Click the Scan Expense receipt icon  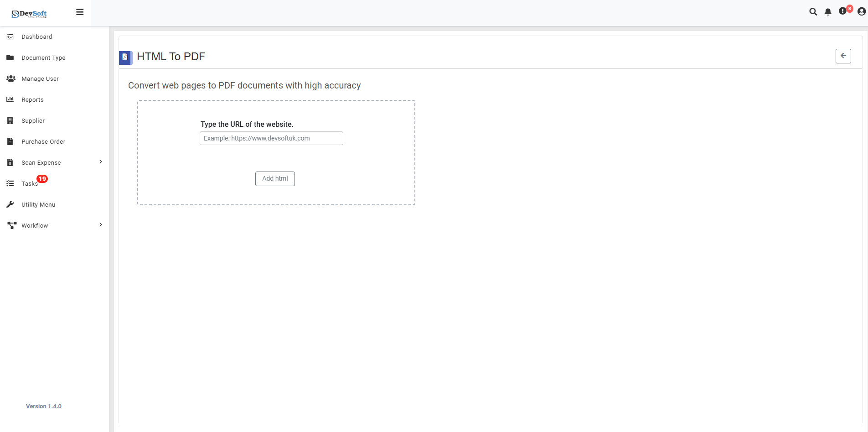coord(10,162)
